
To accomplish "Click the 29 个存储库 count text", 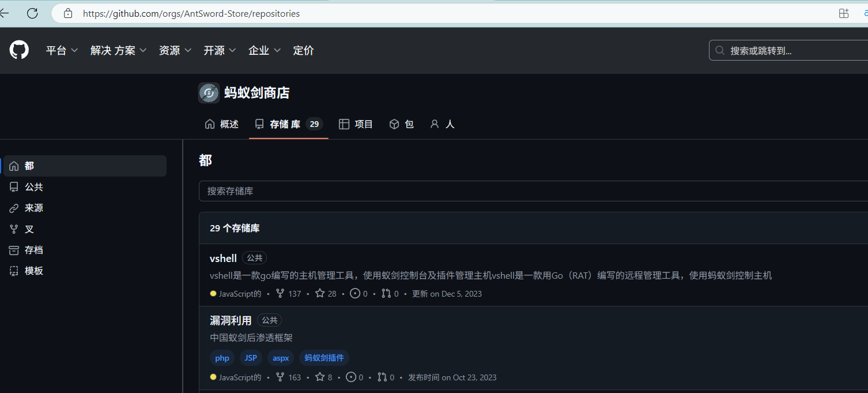I will 235,228.
